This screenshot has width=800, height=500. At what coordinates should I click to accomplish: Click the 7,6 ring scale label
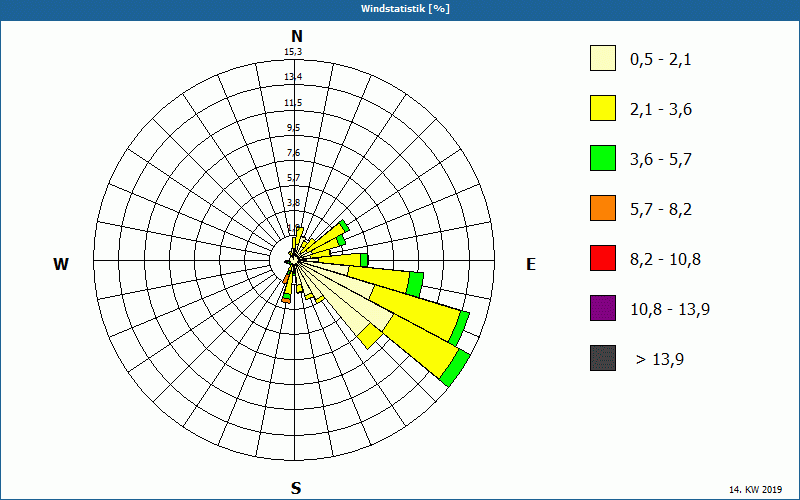click(x=293, y=153)
